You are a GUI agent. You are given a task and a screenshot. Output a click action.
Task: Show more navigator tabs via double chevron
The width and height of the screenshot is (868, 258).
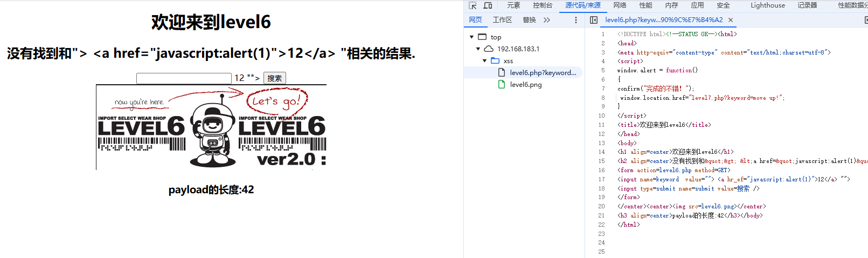point(547,20)
